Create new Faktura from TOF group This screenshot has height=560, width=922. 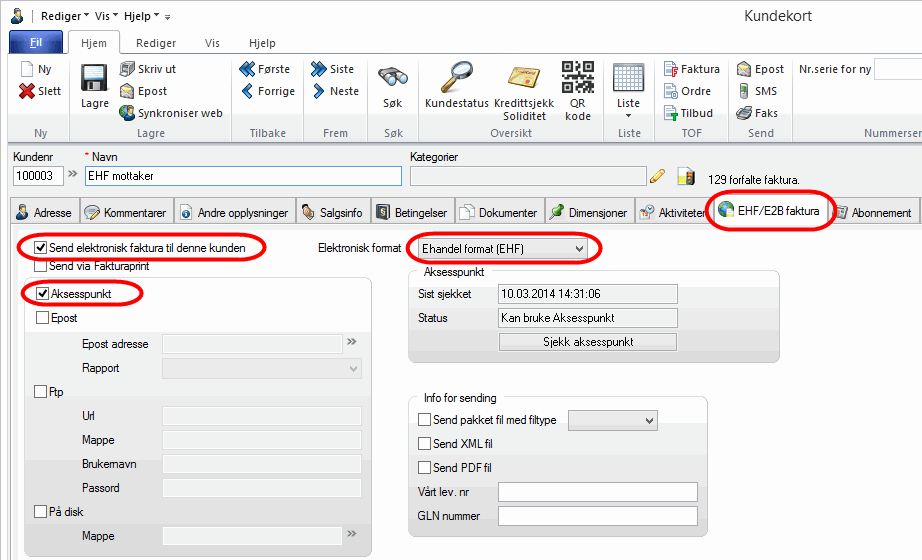click(x=692, y=69)
